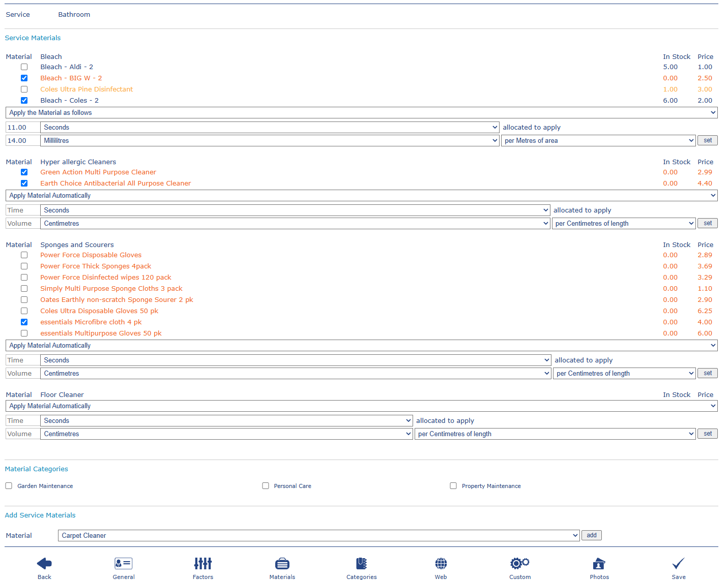Open the Photos camera icon
Image resolution: width=728 pixels, height=580 pixels.
pyautogui.click(x=599, y=563)
